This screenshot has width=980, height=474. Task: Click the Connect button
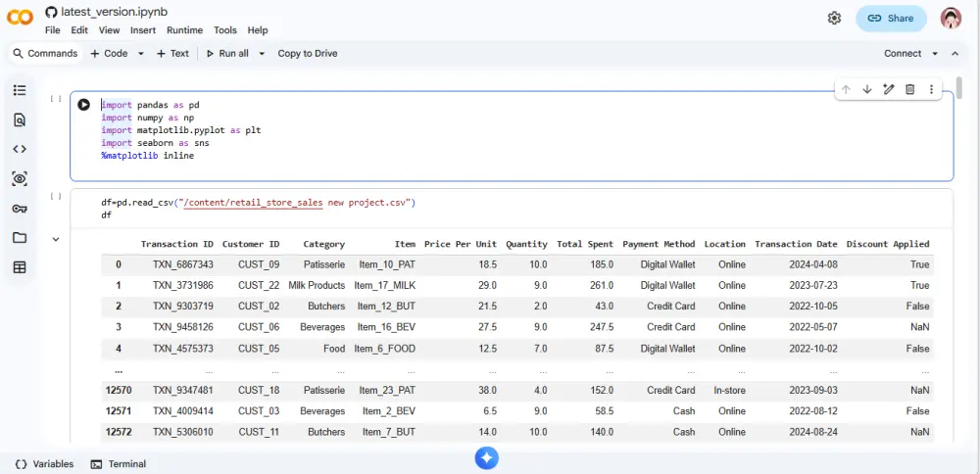(x=903, y=54)
